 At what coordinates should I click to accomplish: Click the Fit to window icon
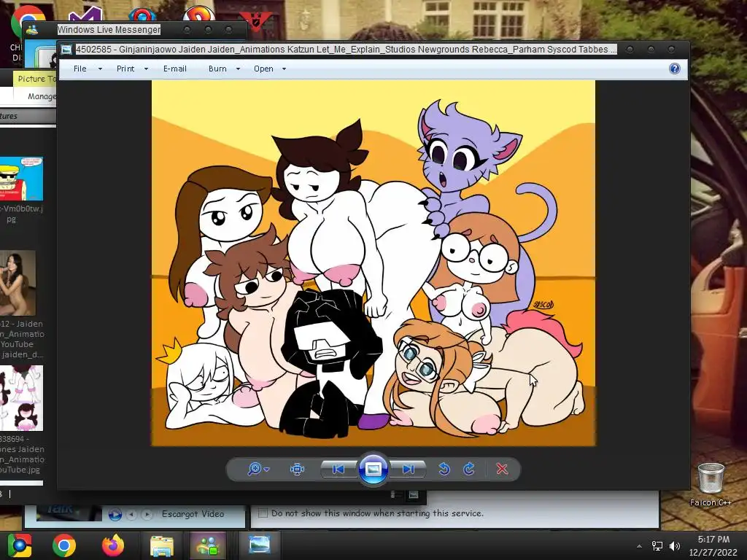[x=298, y=469]
